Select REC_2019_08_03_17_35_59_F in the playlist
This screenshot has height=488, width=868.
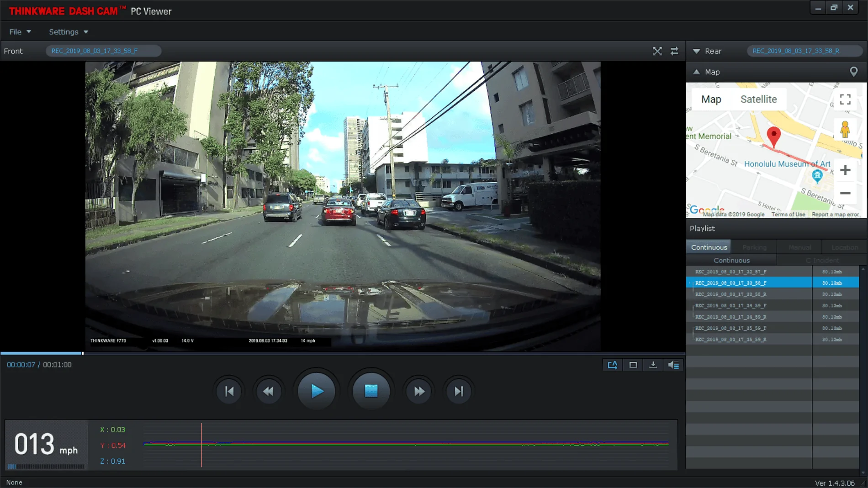749,328
